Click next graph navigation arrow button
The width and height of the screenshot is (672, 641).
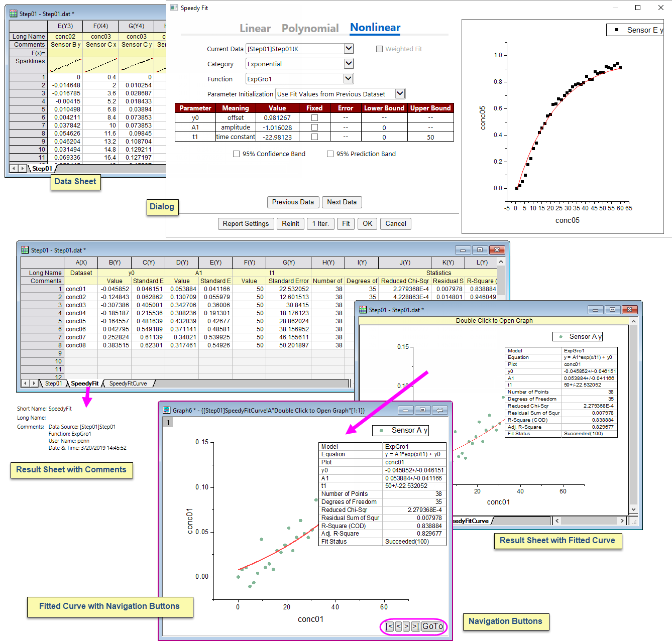(x=406, y=626)
